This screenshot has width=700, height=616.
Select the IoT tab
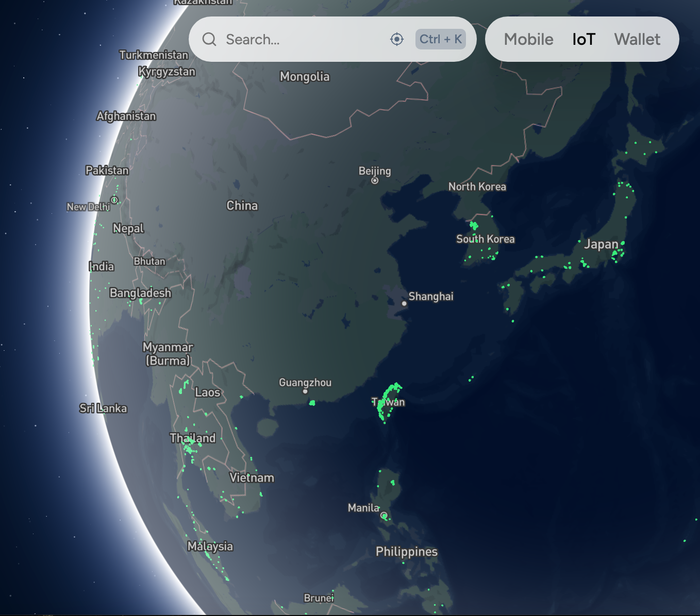pos(584,39)
